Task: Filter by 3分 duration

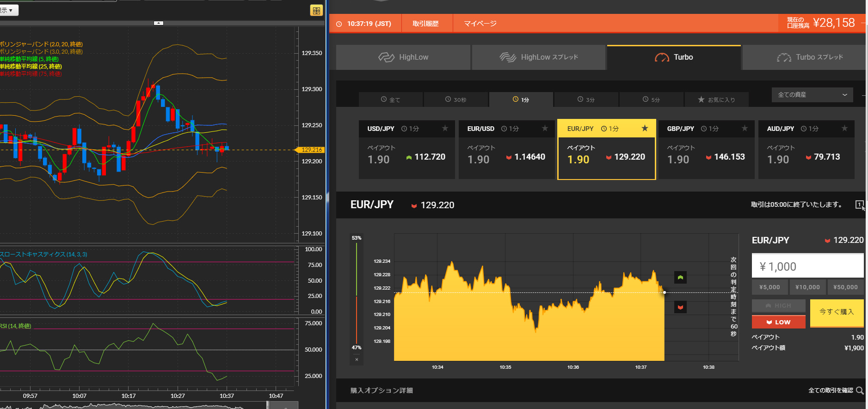Action: pyautogui.click(x=586, y=99)
